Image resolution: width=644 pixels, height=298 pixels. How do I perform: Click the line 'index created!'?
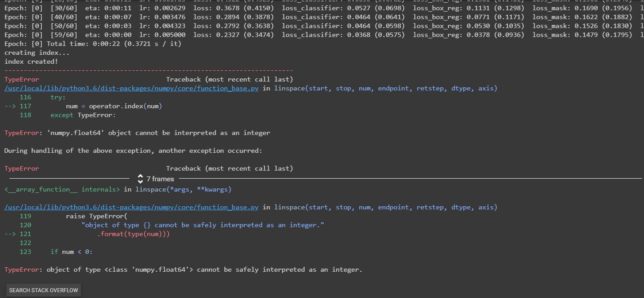point(31,61)
